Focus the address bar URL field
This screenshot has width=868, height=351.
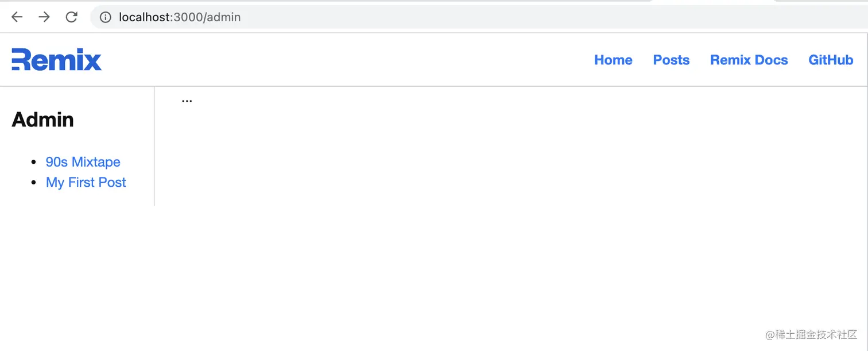point(402,17)
